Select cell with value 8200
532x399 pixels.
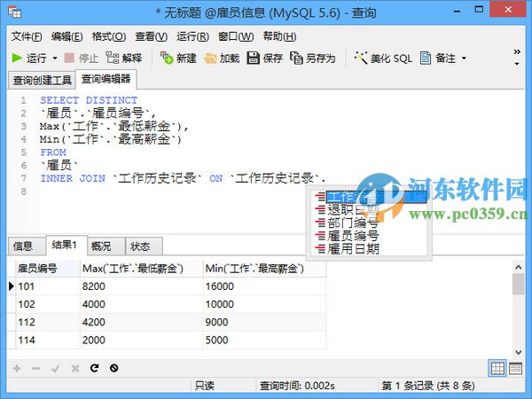tap(142, 286)
